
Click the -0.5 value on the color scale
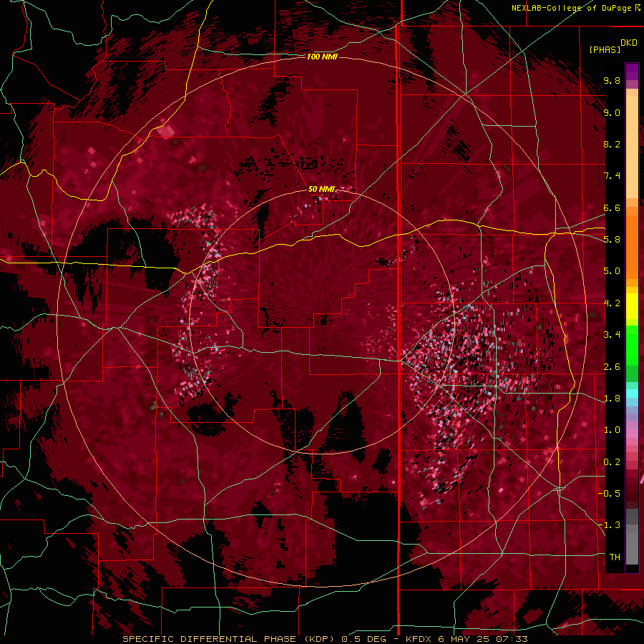pos(609,493)
